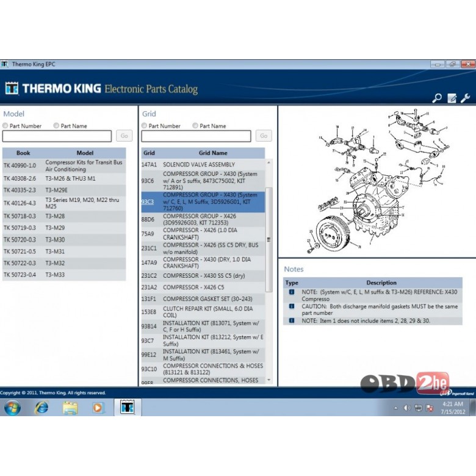Click scroll up arrow of Grid list
Screen dimensions: 476x476
pos(269,163)
